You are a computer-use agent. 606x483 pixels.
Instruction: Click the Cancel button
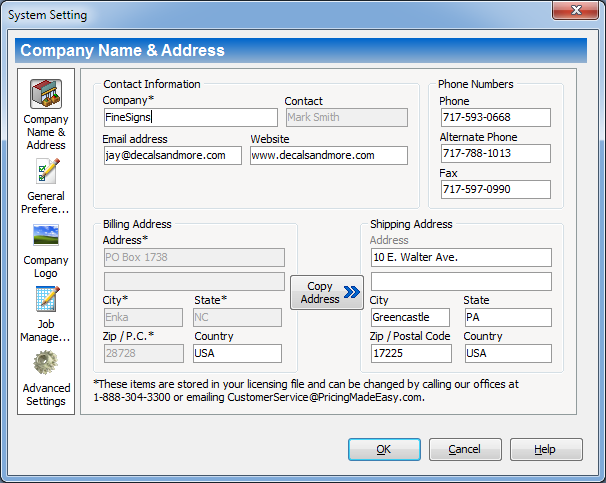[x=464, y=450]
